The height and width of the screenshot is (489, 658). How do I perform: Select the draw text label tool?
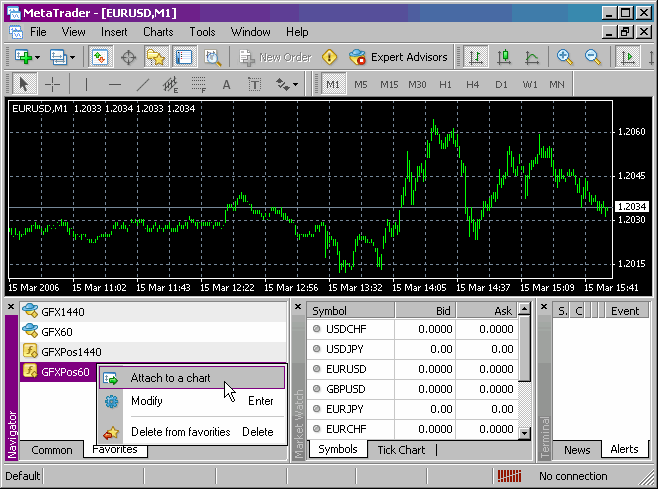(254, 84)
